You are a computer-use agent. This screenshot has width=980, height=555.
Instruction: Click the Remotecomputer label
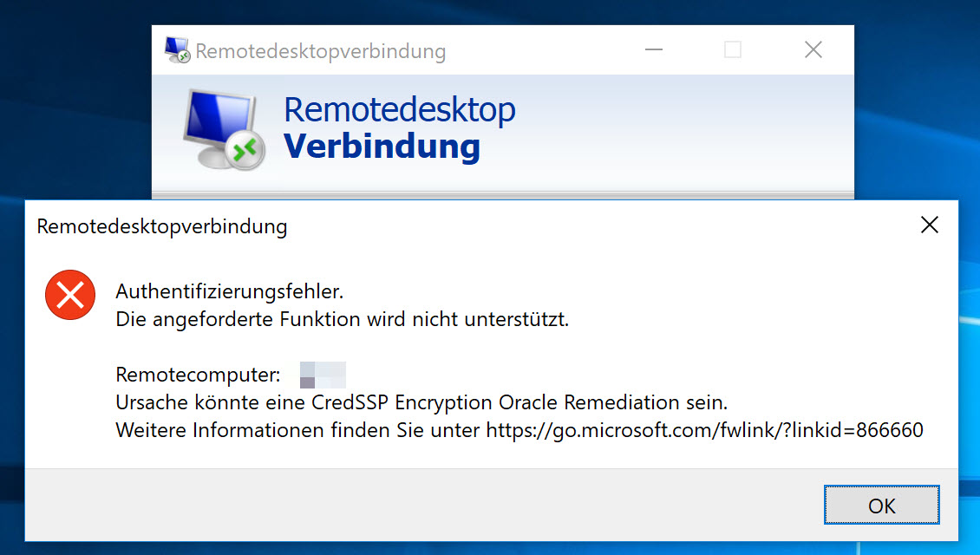click(198, 375)
